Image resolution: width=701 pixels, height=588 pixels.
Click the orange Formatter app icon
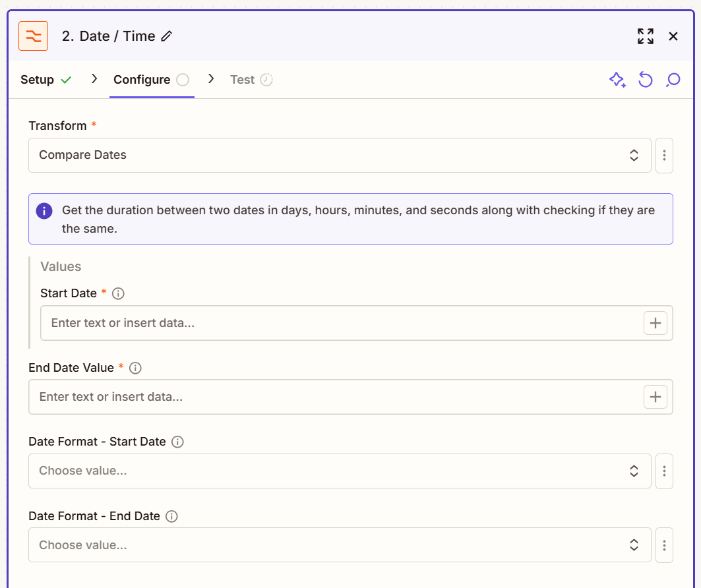click(x=34, y=36)
